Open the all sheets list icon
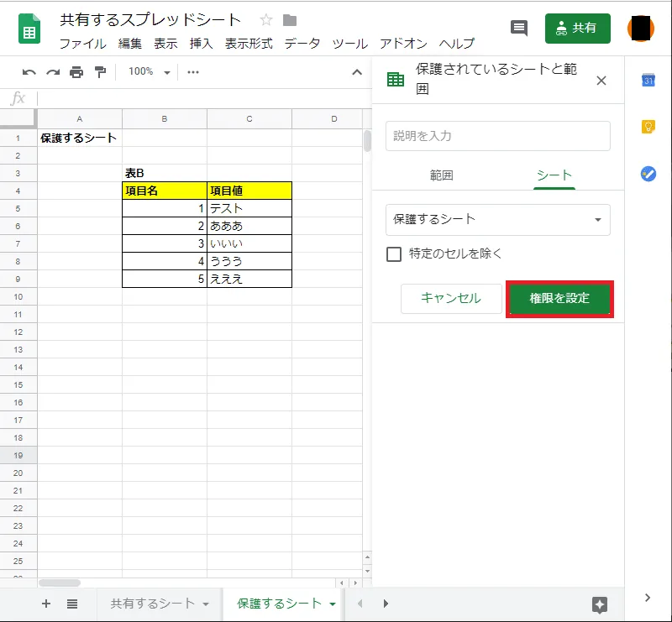The image size is (672, 622). [72, 604]
